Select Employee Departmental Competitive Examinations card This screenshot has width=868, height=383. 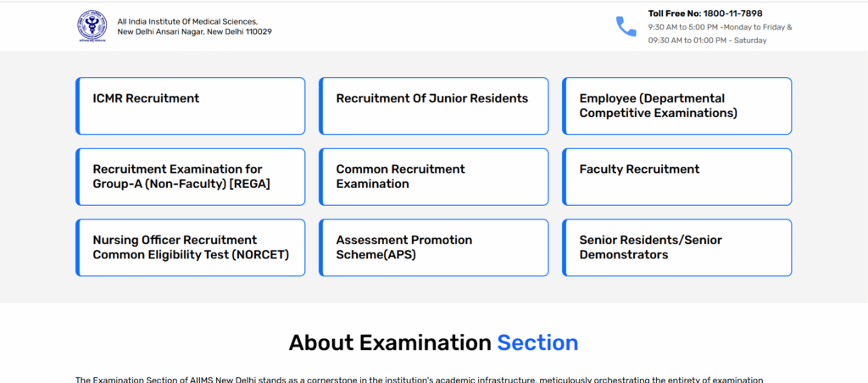(x=676, y=106)
